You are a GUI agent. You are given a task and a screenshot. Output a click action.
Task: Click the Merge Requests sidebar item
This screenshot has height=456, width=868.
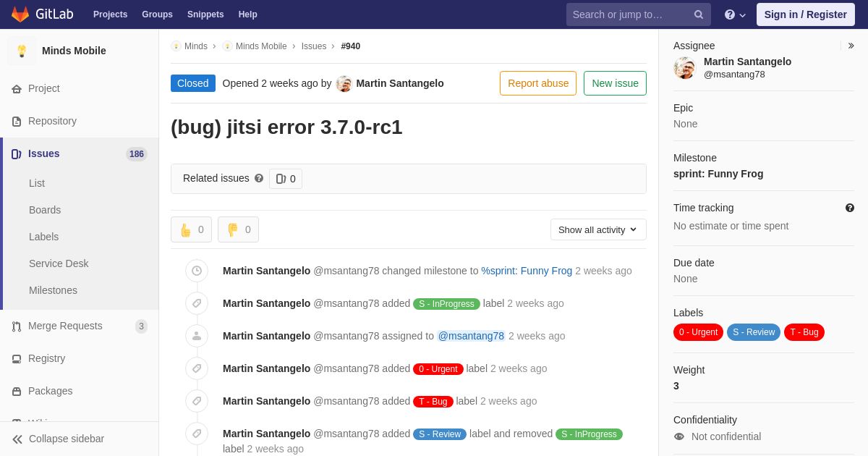(80, 326)
